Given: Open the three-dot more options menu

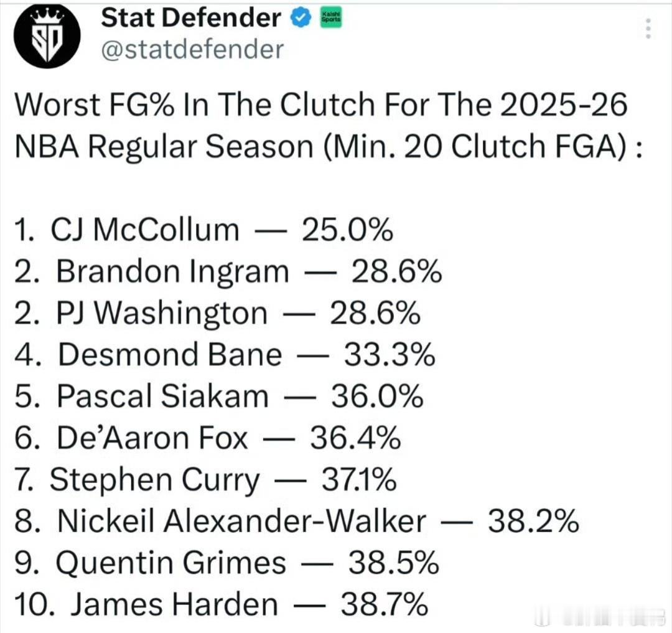Looking at the screenshot, I should point(649,28).
